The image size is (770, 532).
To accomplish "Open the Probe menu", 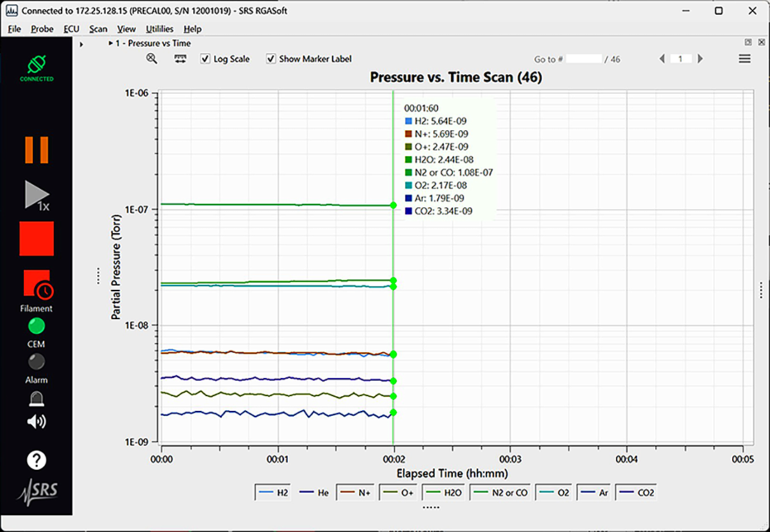I will 42,29.
